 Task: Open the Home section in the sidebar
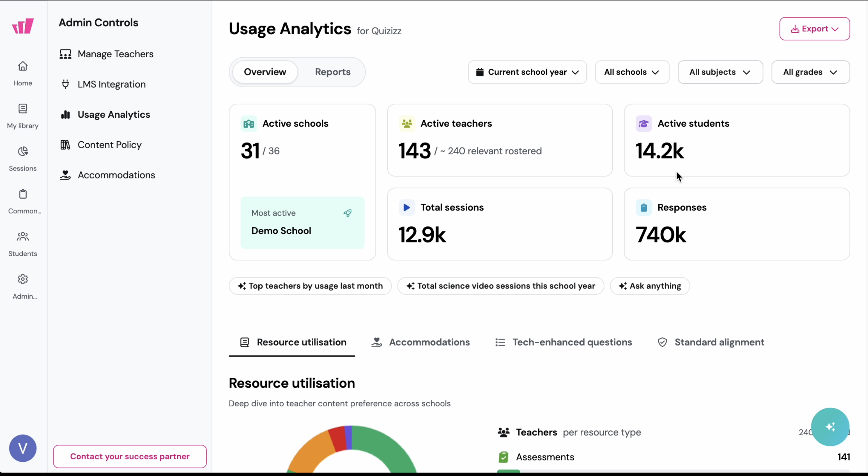23,73
